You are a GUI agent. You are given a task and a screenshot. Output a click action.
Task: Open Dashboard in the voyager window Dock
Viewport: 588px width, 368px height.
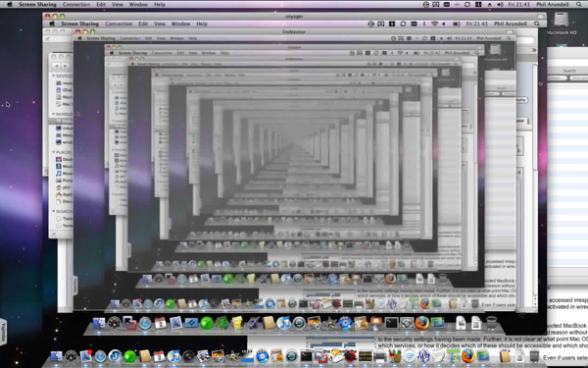click(x=115, y=323)
